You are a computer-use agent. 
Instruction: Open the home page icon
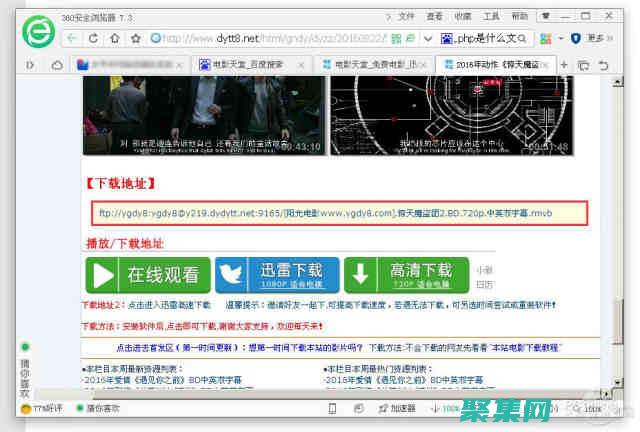[x=115, y=38]
